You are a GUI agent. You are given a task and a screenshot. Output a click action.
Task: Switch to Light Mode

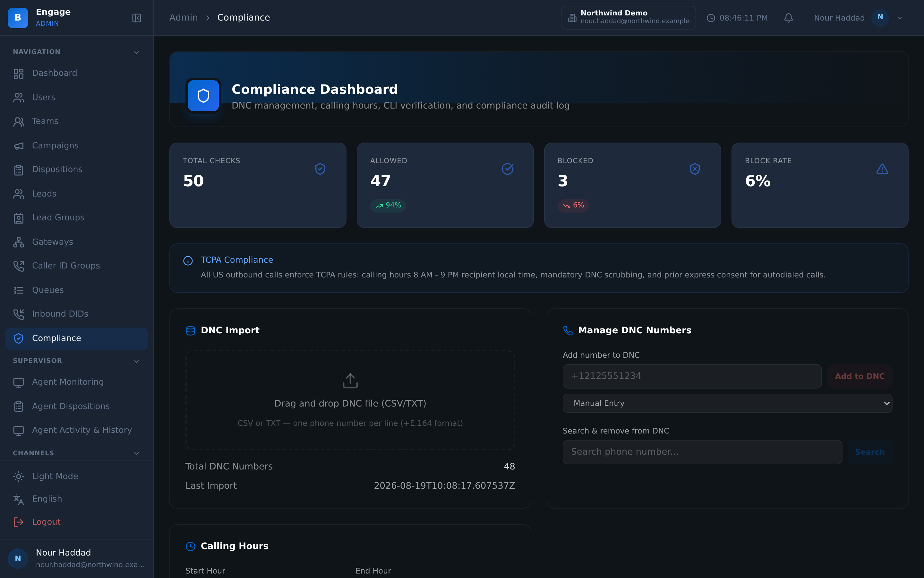tap(76, 476)
